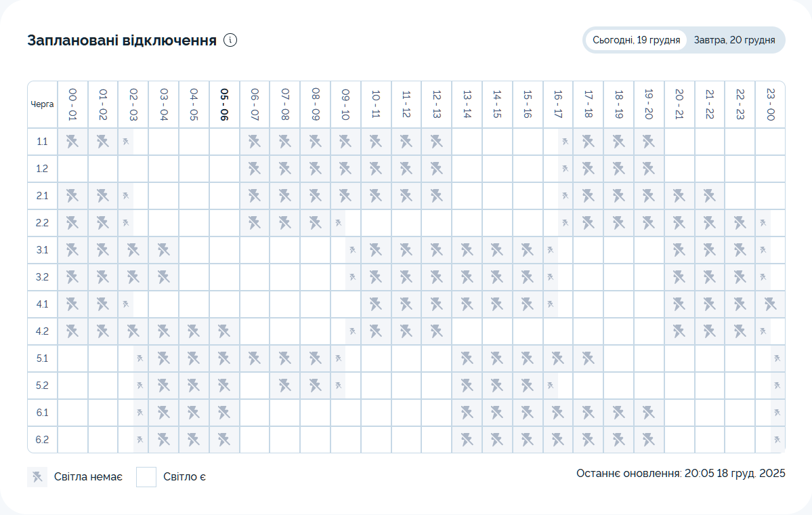Click the Останнє оновлення timestamp text
The width and height of the screenshot is (812, 515).
pos(681,473)
